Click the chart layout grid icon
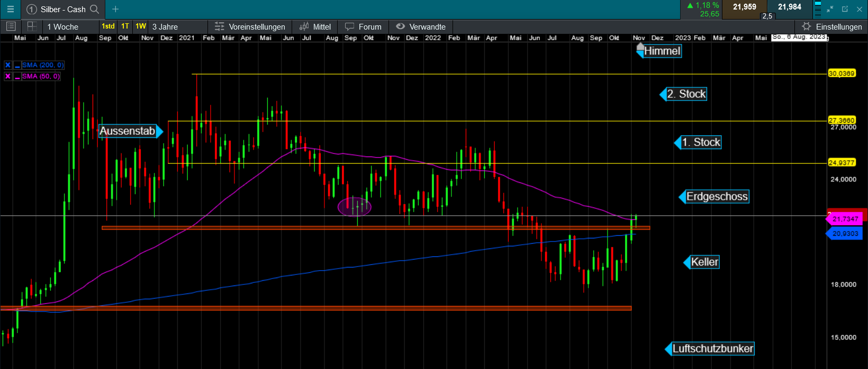The width and height of the screenshot is (868, 369). click(32, 26)
